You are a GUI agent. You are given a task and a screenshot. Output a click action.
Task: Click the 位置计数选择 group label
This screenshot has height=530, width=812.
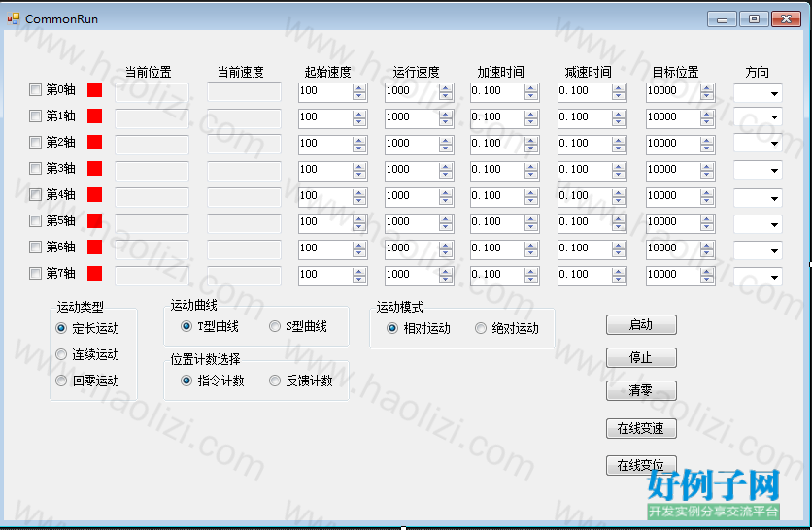coord(206,359)
